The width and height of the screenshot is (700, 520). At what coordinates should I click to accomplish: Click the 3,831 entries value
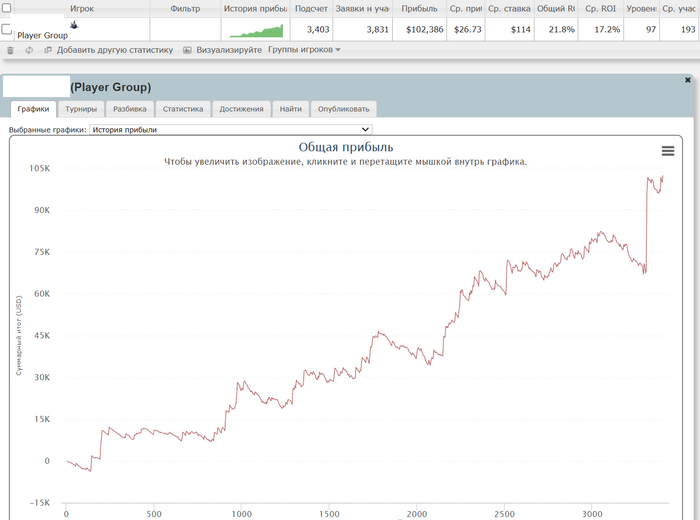tap(377, 29)
